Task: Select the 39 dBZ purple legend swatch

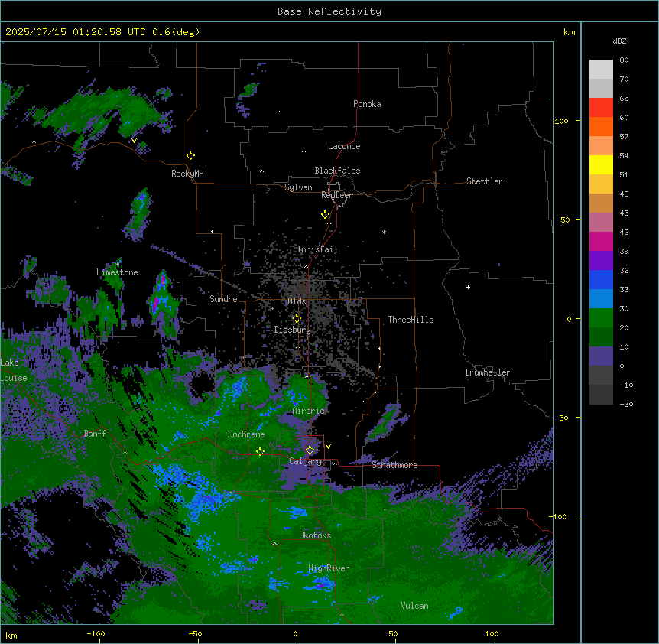Action: 601,260
